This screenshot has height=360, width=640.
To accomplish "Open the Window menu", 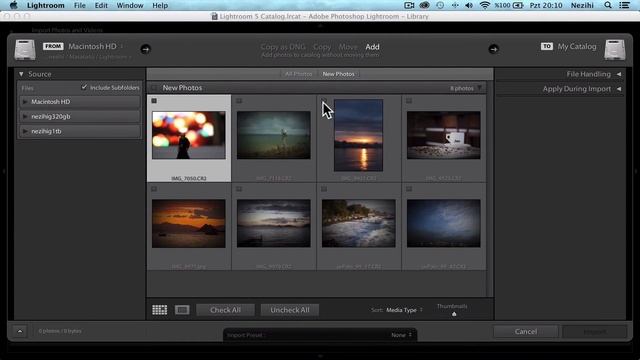I will click(x=130, y=5).
